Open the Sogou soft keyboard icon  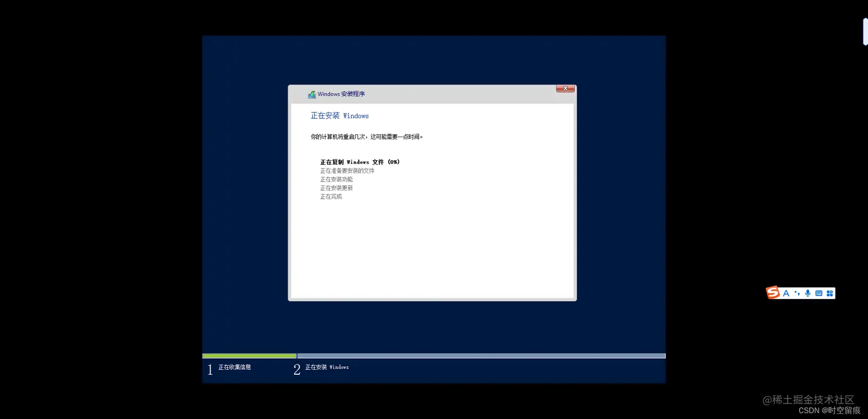[819, 293]
